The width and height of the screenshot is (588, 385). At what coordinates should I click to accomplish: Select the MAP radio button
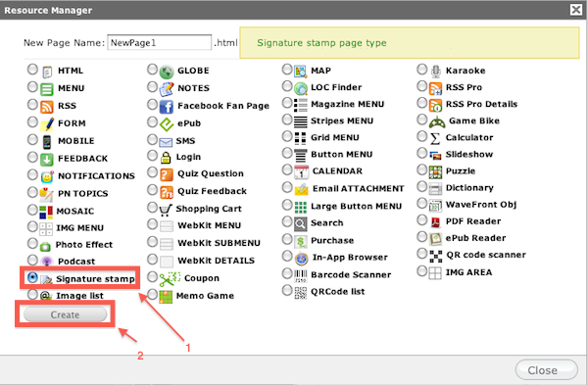(x=287, y=70)
